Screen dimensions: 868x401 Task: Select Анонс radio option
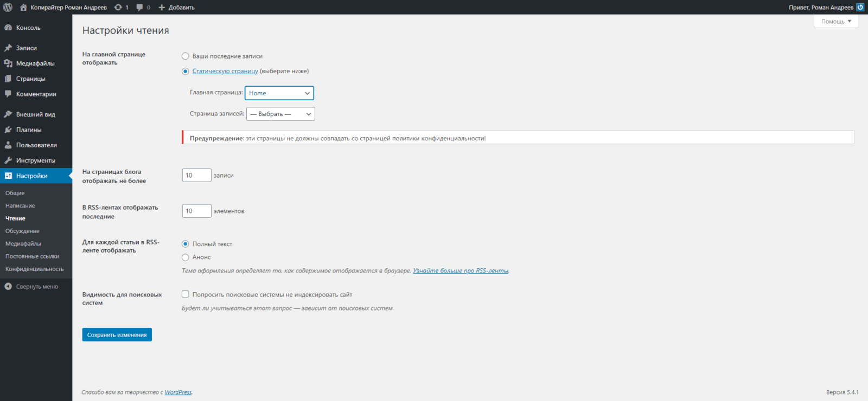point(186,257)
